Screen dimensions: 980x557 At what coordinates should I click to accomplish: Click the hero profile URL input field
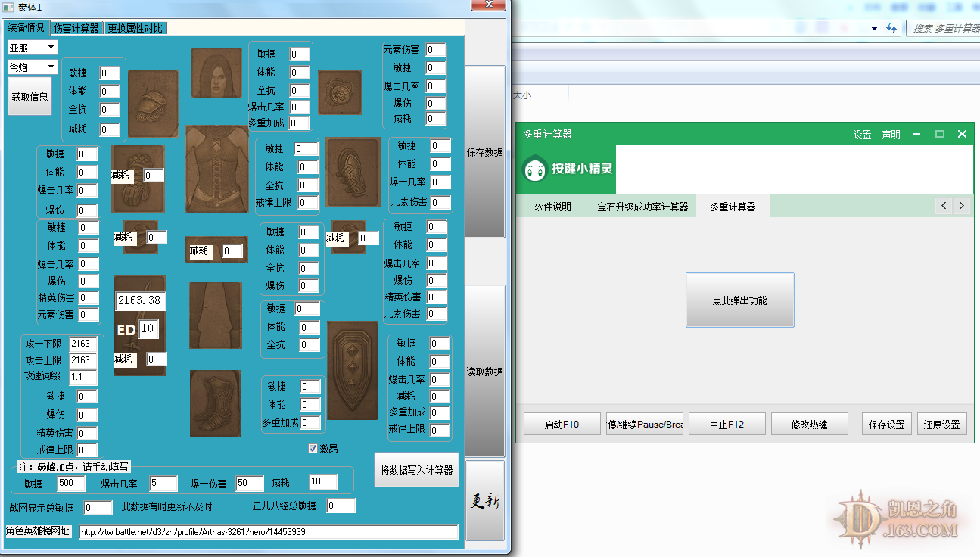point(265,531)
